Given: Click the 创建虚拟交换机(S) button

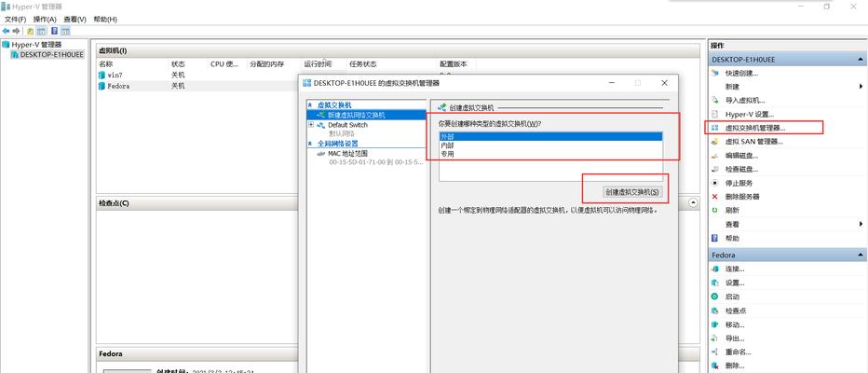Looking at the screenshot, I should pos(632,192).
